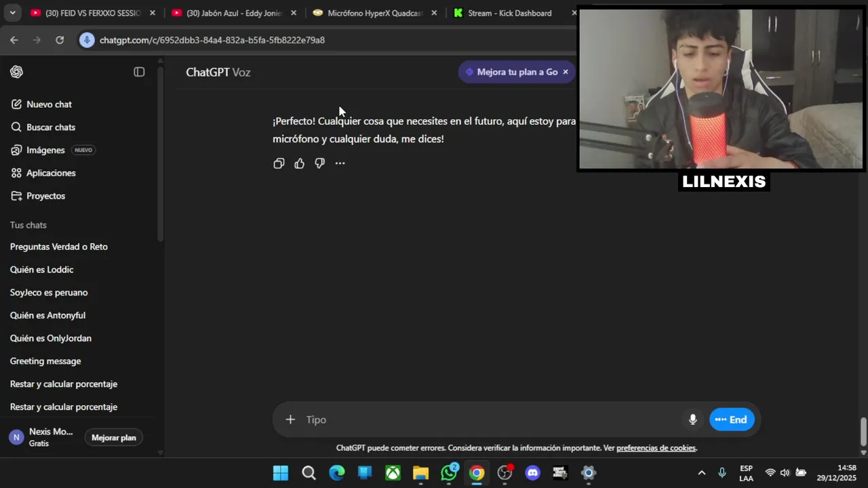This screenshot has width=868, height=488.
Task: Click the system tray microphone icon
Action: tap(722, 473)
